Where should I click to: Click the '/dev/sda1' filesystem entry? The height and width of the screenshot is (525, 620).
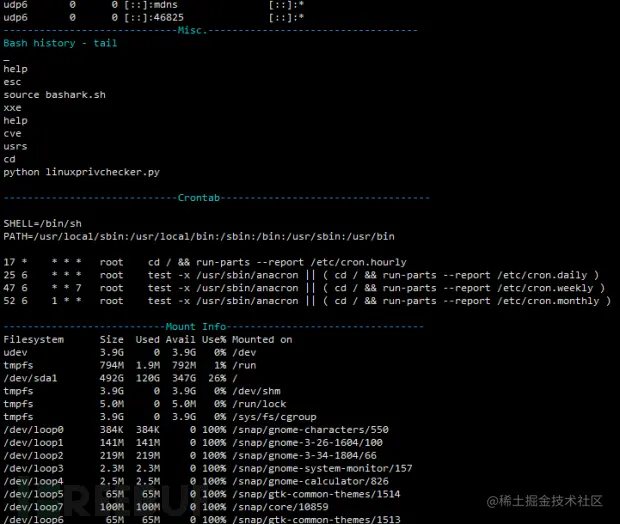click(x=30, y=378)
